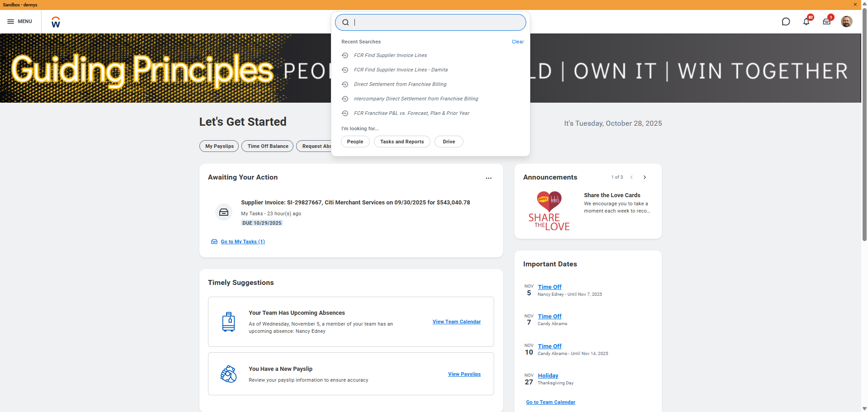This screenshot has height=412, width=868.
Task: Go to previous announcement with left chevron
Action: point(632,177)
